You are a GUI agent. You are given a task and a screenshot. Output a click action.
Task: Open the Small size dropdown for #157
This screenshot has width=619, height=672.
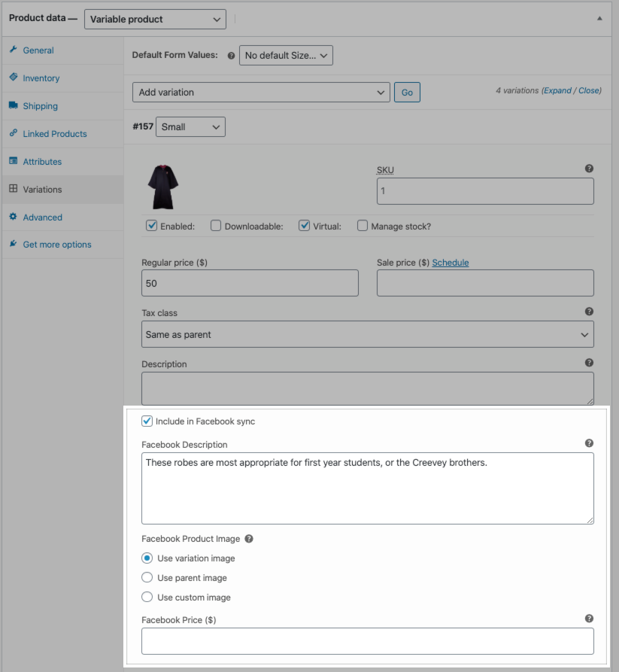(190, 127)
